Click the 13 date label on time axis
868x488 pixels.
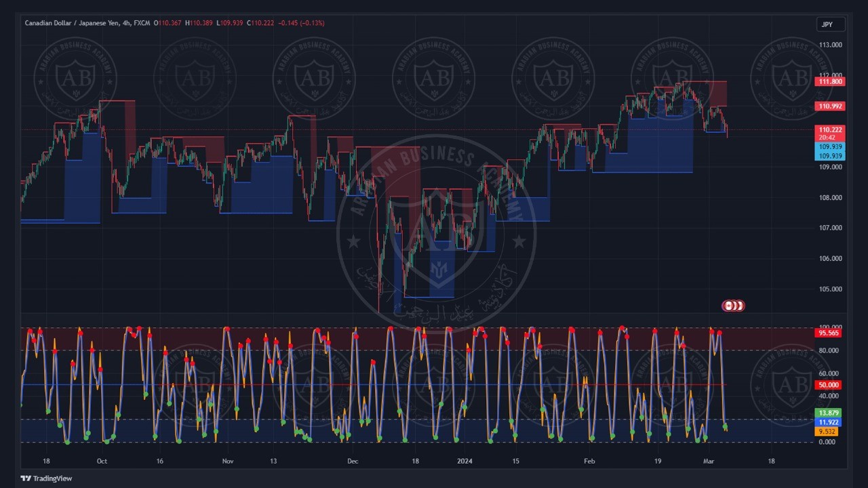pyautogui.click(x=273, y=461)
